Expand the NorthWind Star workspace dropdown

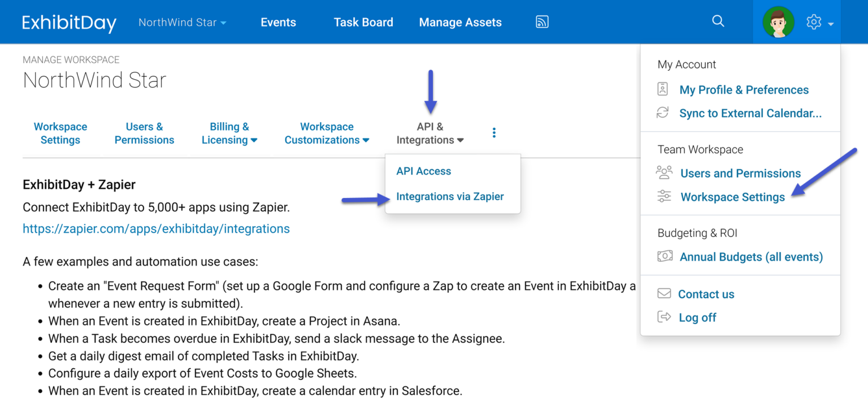click(x=182, y=22)
